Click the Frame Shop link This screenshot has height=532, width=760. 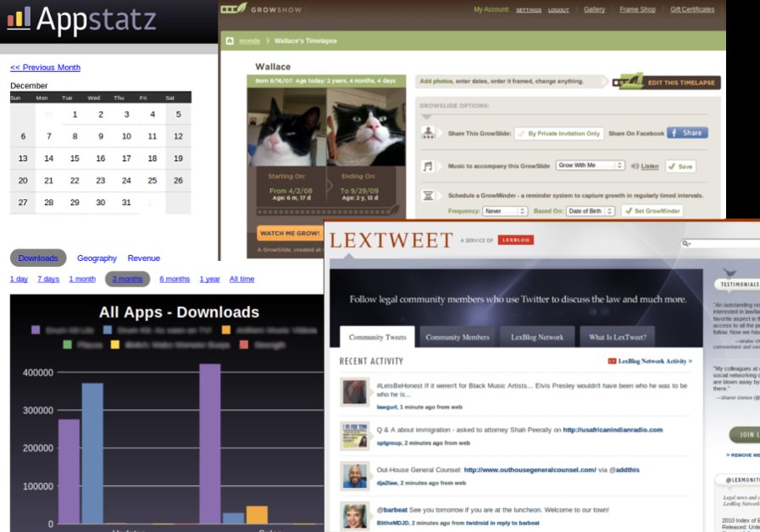pos(637,9)
